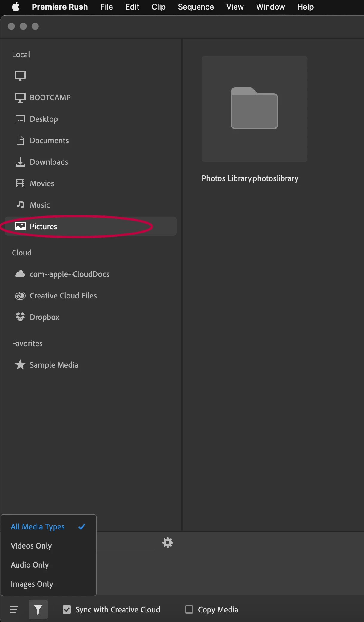Open the View menu

pyautogui.click(x=235, y=7)
